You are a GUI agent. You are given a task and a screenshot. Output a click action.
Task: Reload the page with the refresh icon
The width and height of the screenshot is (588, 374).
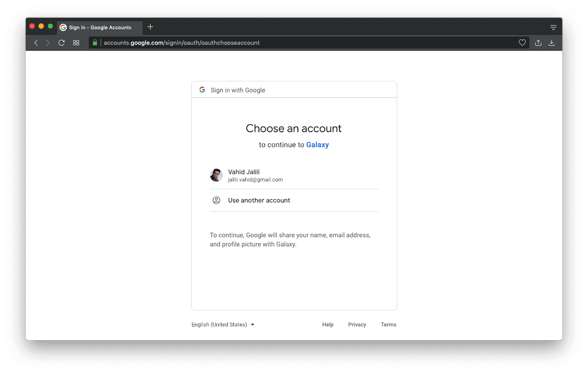(x=61, y=43)
